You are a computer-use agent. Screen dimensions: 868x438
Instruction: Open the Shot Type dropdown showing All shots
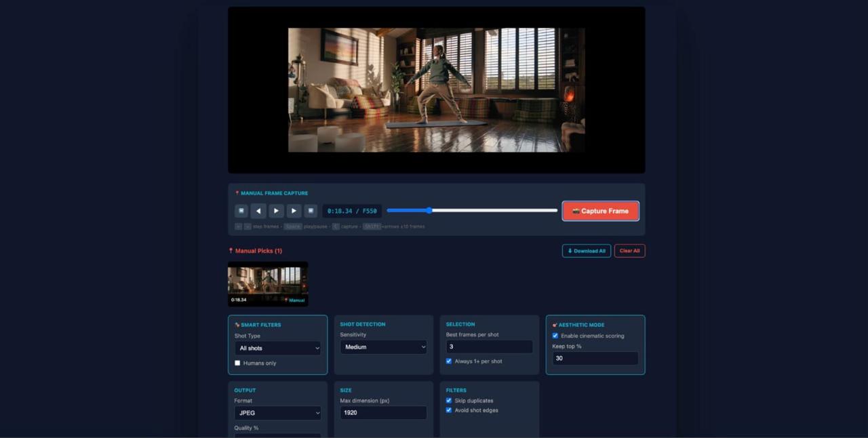point(277,348)
